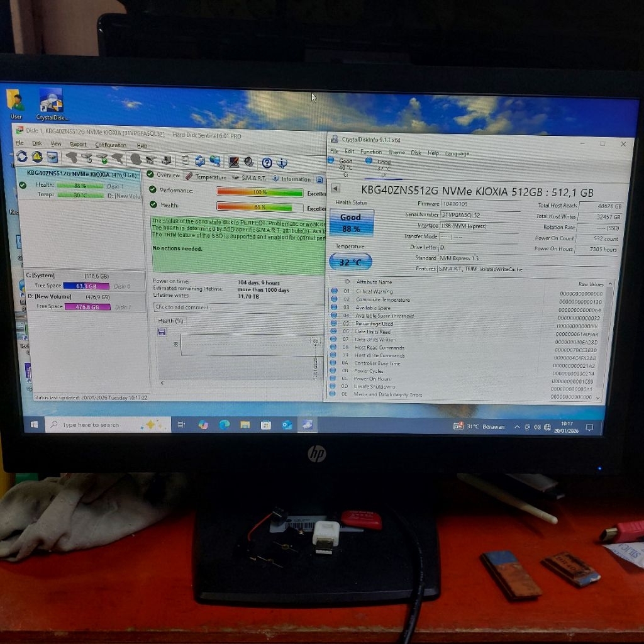Click the globe network toolbar icon
The width and height of the screenshot is (644, 644).
pos(214,162)
